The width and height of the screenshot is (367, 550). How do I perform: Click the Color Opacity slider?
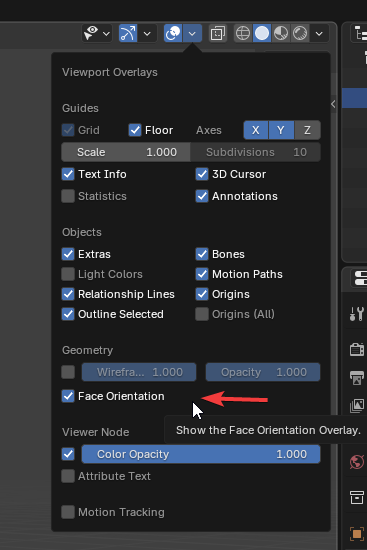pyautogui.click(x=201, y=454)
